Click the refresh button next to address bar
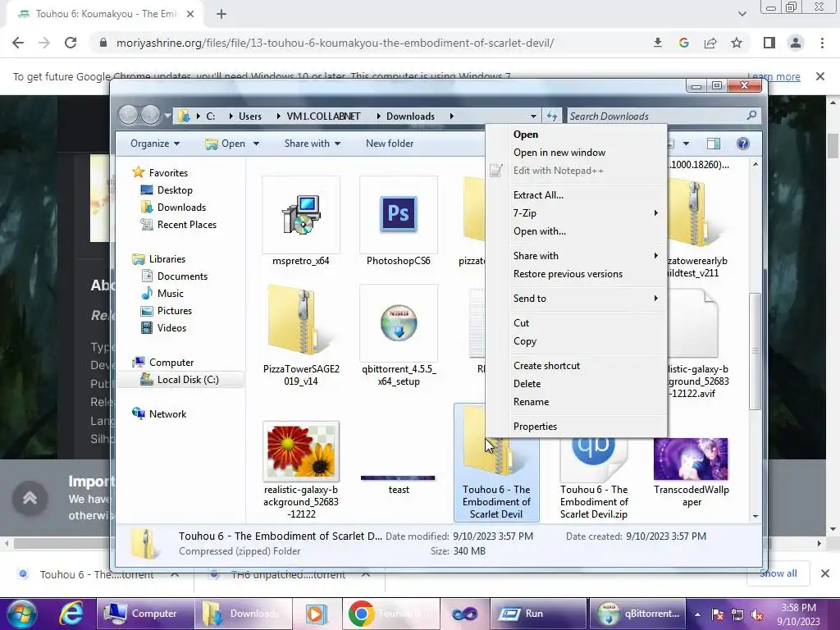 point(552,116)
